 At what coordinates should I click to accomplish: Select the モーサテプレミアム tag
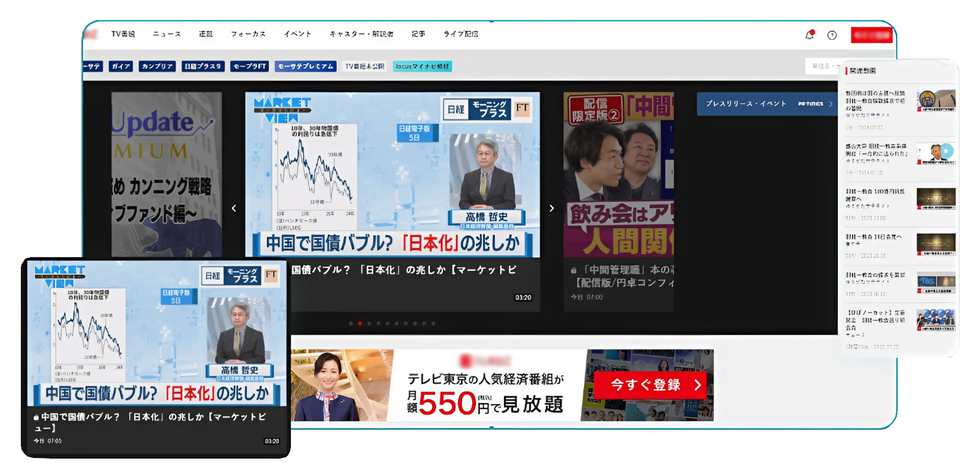click(x=306, y=66)
